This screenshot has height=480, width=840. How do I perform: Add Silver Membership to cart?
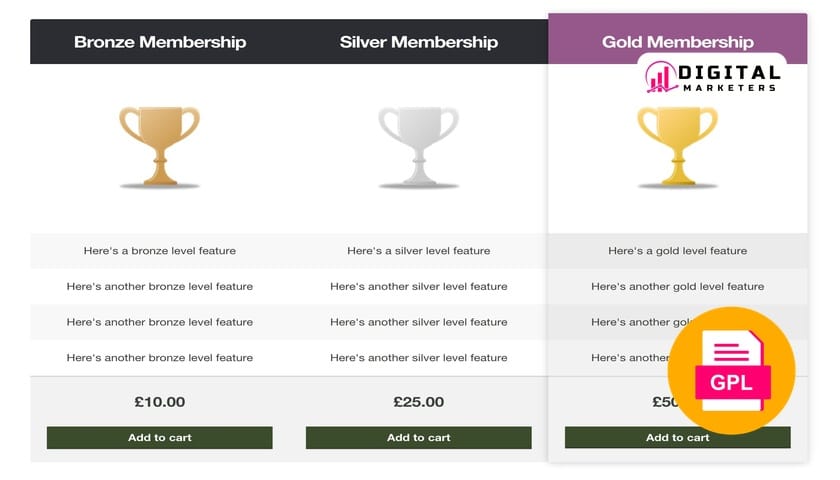click(x=418, y=437)
